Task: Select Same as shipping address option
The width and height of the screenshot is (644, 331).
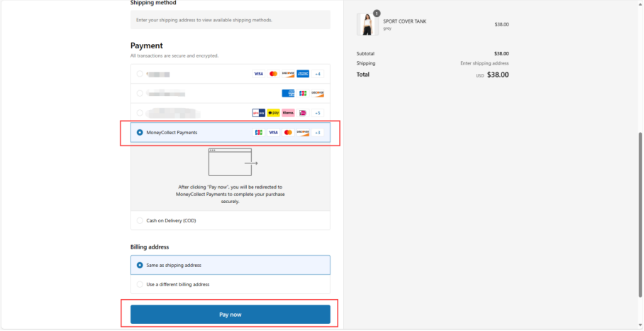Action: (140, 265)
